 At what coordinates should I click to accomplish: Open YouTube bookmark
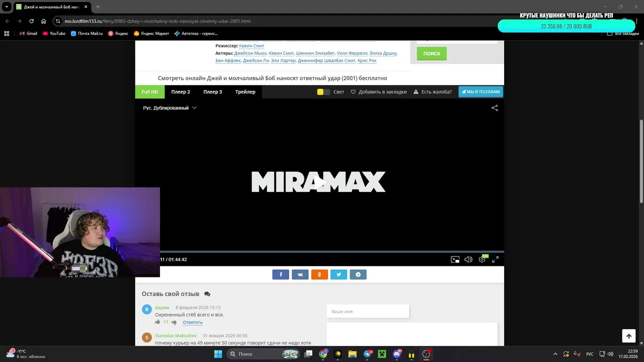[54, 33]
